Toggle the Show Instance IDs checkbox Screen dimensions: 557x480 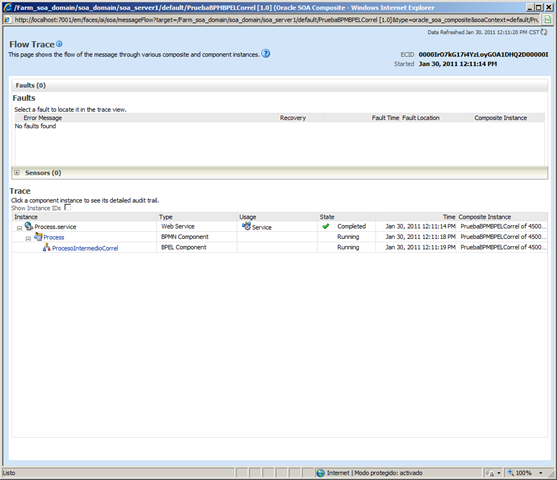coord(67,207)
